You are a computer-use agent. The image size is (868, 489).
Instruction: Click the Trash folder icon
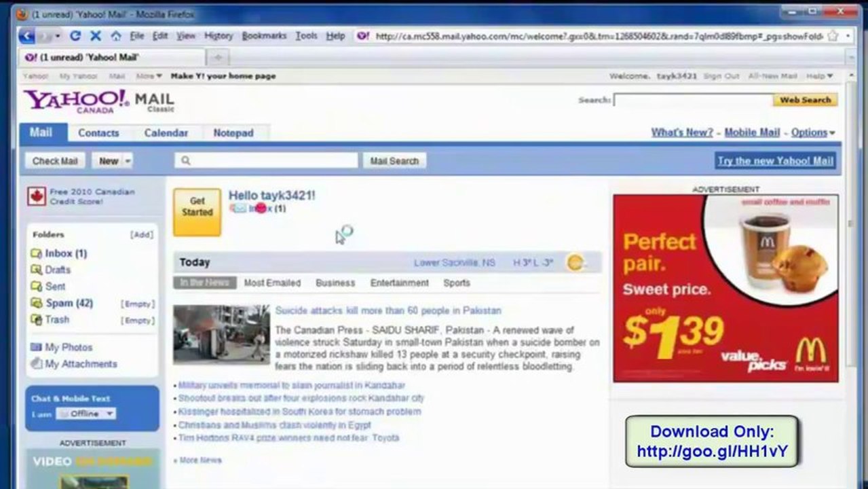(36, 319)
